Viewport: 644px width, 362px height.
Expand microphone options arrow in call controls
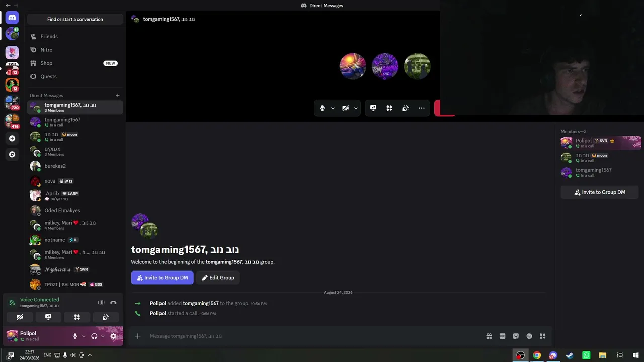tap(333, 108)
